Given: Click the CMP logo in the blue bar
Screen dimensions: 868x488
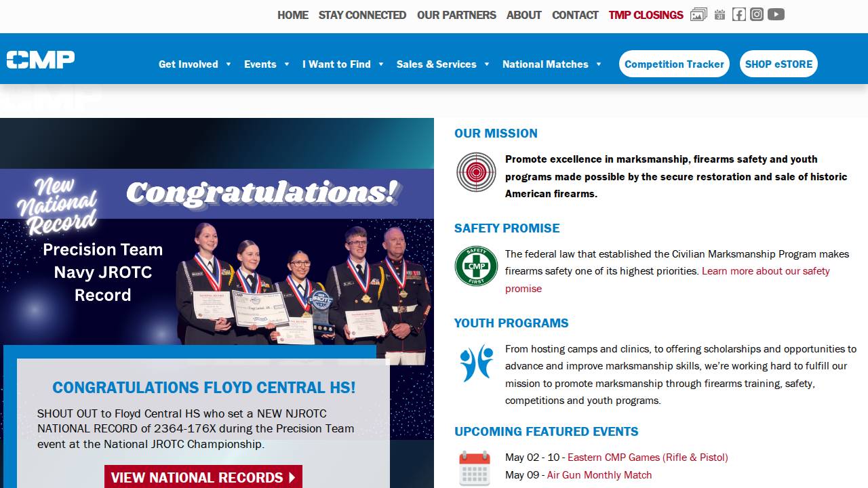Looking at the screenshot, I should [41, 59].
